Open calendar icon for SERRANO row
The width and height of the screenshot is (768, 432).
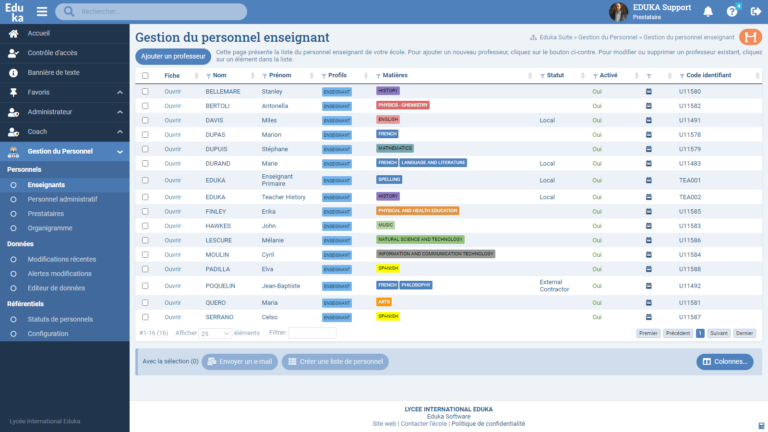coord(648,317)
